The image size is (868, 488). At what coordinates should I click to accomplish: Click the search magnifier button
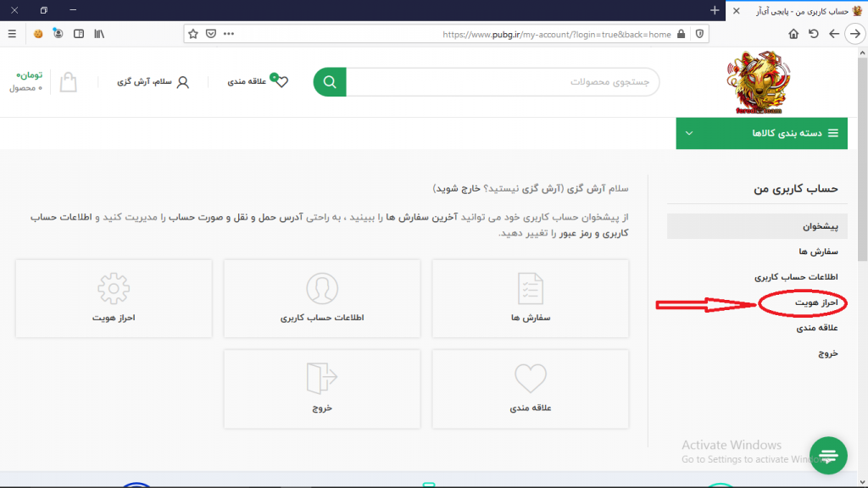[x=330, y=82]
